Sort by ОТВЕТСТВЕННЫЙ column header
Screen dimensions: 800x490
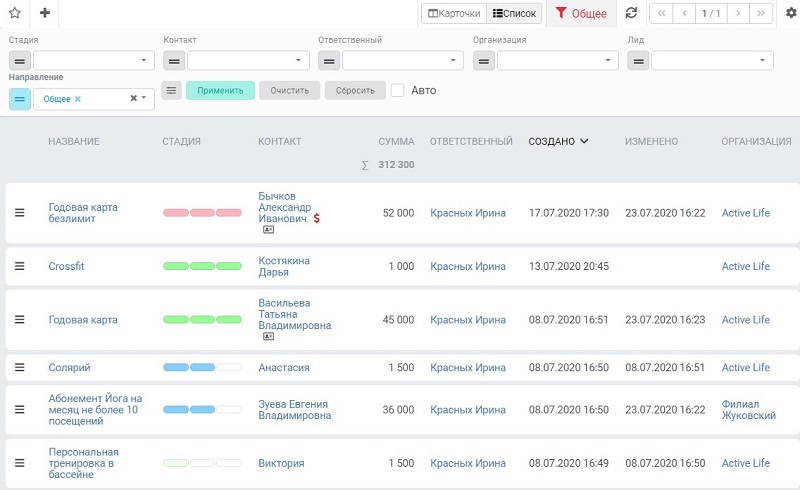point(471,141)
